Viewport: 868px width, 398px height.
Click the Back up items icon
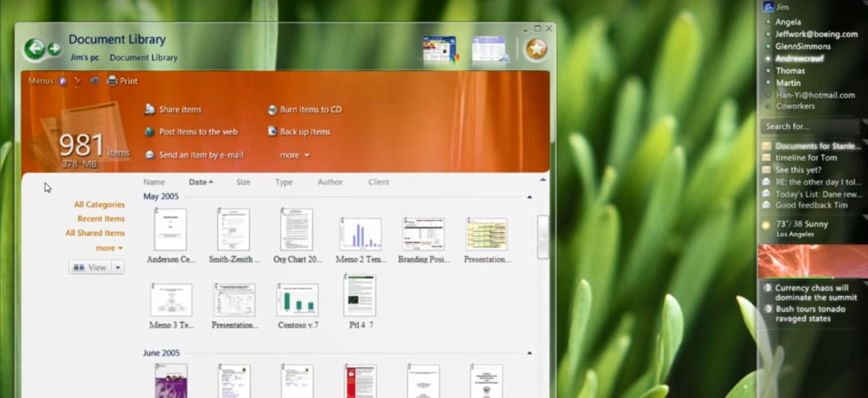point(273,132)
